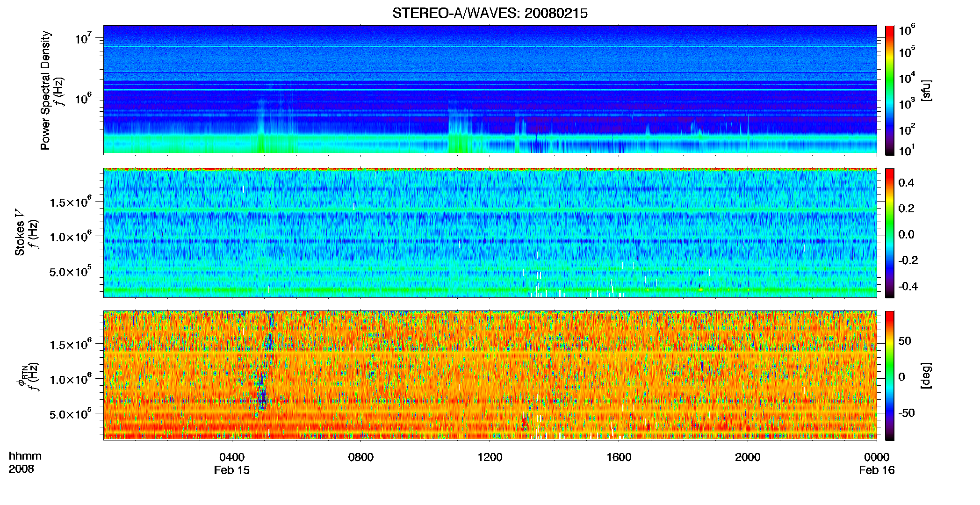980x505 pixels.
Task: Click the '[deg]' unit label
Action: (926, 375)
